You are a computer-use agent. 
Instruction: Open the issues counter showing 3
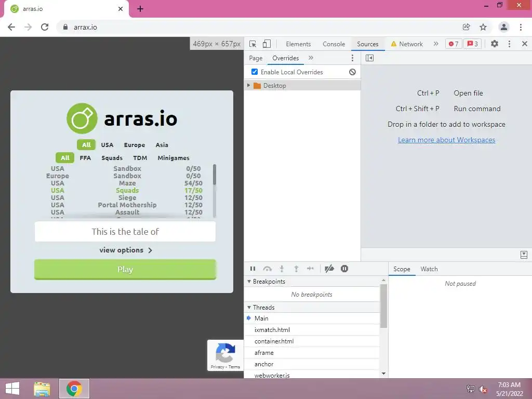[x=473, y=44]
